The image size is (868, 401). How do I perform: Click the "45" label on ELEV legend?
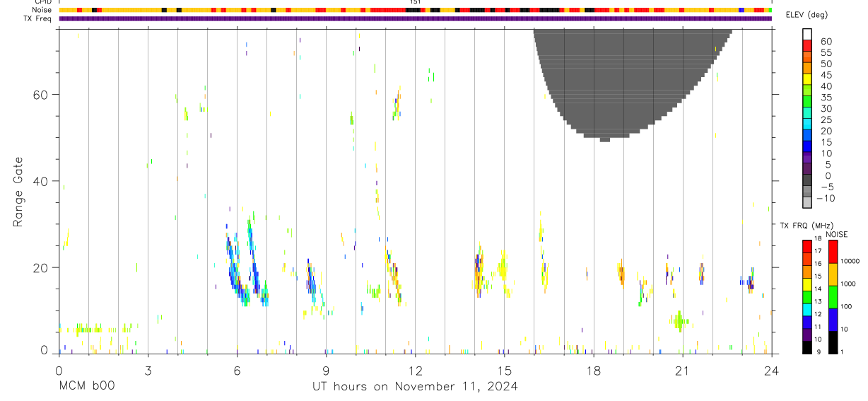point(826,75)
